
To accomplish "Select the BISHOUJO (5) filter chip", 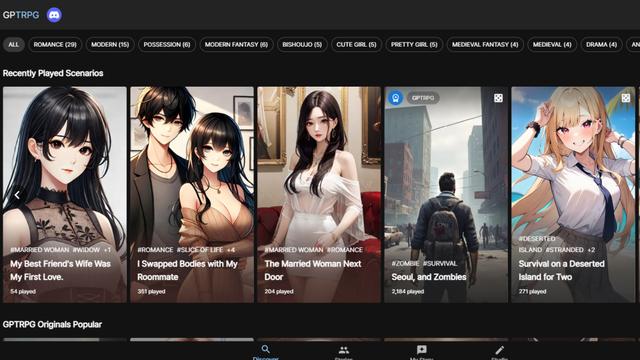I will pyautogui.click(x=302, y=44).
